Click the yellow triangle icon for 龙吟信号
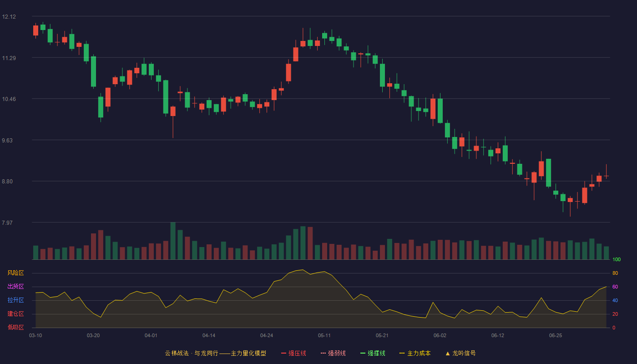Viewport: 637px width, 364px height. [448, 353]
